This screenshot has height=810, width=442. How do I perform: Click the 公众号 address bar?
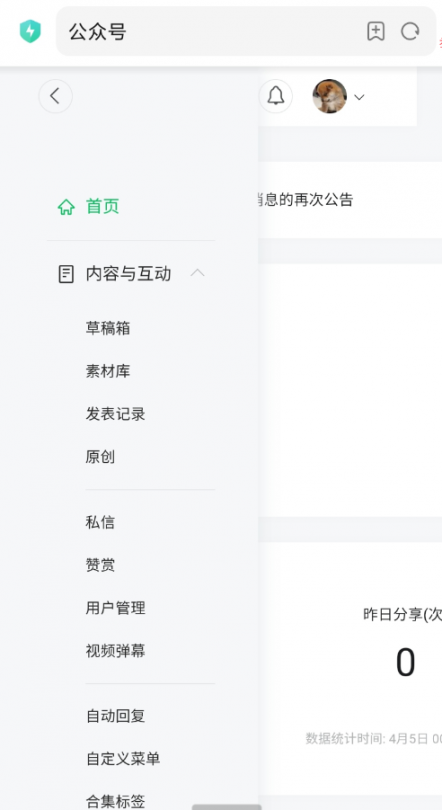click(246, 31)
